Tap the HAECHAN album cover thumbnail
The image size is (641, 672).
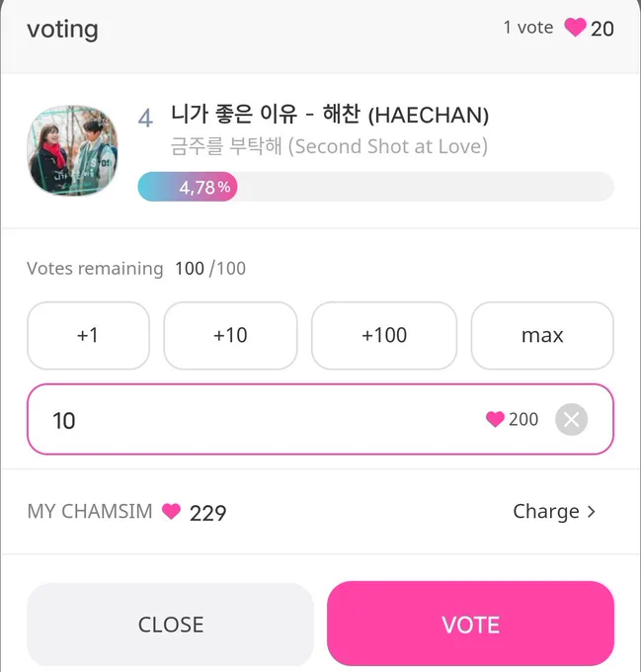[72, 151]
